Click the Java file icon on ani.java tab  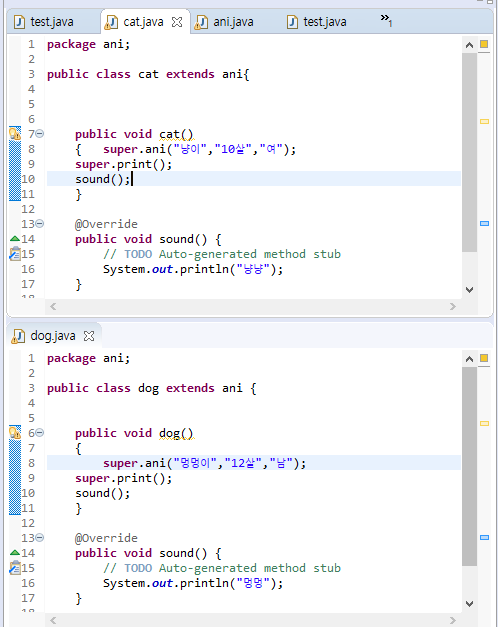click(201, 22)
